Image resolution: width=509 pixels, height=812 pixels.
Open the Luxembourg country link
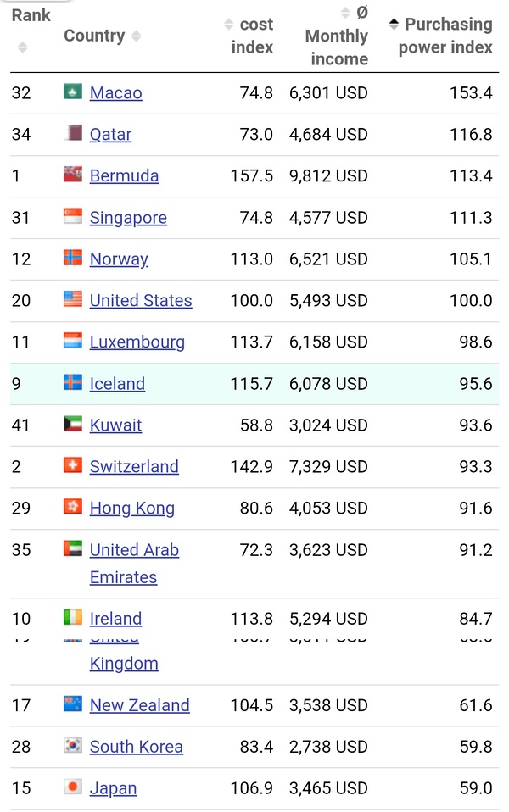[137, 342]
